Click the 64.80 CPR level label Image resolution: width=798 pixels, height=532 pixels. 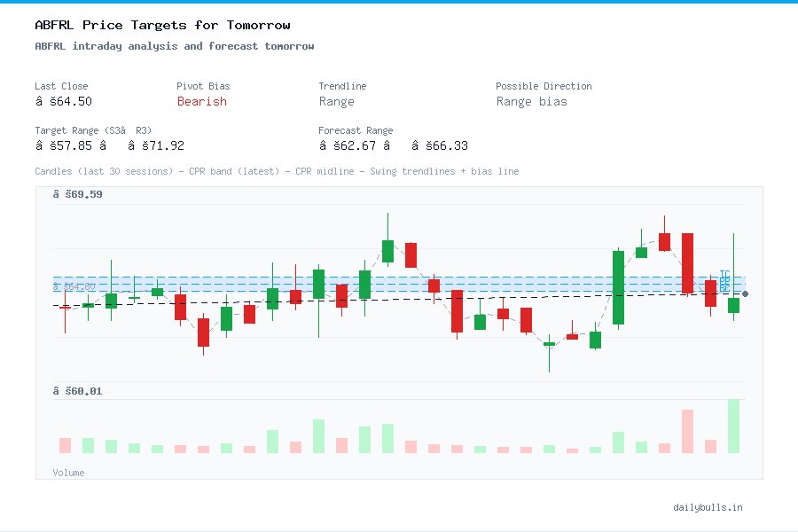point(74,286)
